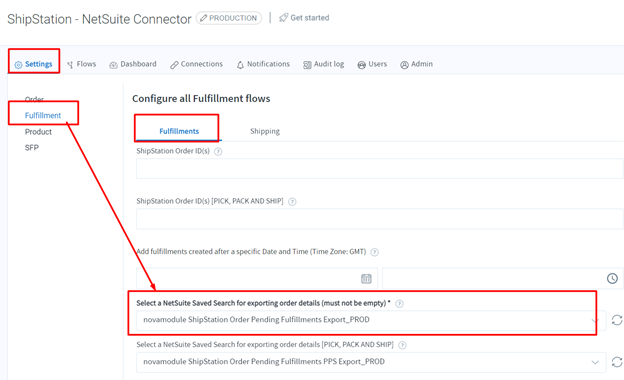
Task: Open help for Order ID(s) PICK, PACK AND SHIP
Action: point(292,201)
